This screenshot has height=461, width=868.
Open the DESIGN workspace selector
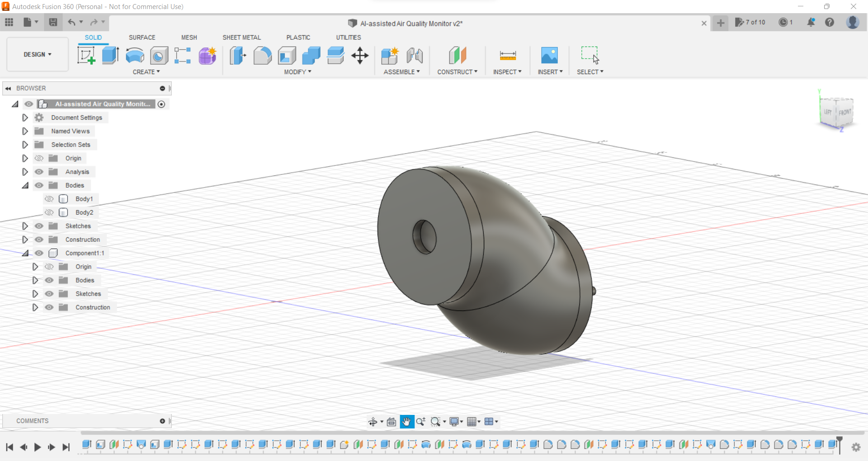(37, 54)
